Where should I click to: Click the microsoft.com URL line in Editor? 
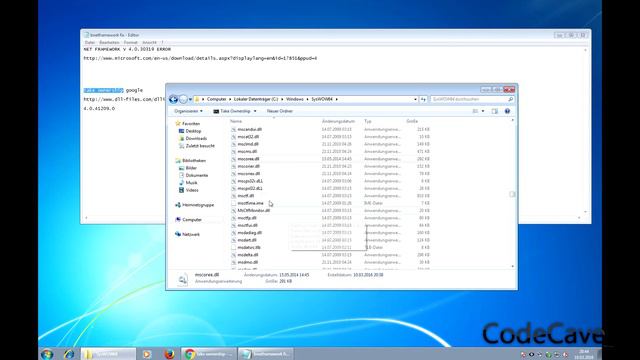click(x=200, y=58)
